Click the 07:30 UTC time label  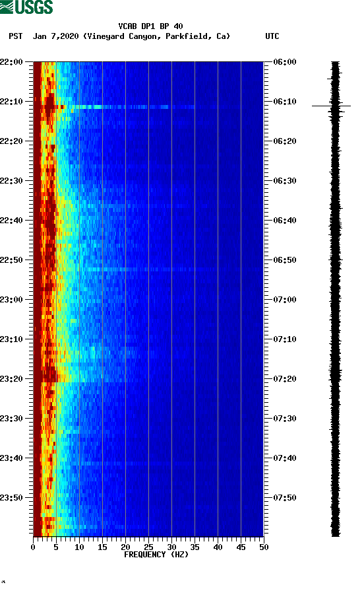(285, 419)
